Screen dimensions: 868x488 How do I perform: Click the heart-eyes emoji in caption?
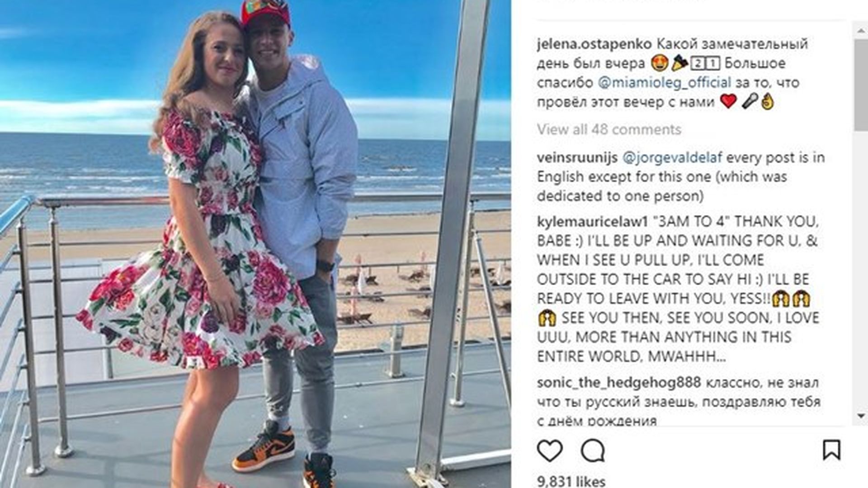coord(660,63)
